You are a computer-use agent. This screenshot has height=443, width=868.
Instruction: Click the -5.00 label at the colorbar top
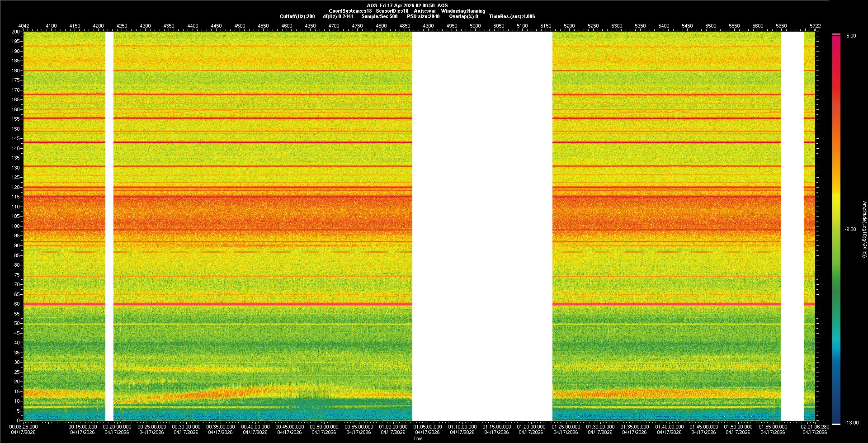(x=850, y=36)
